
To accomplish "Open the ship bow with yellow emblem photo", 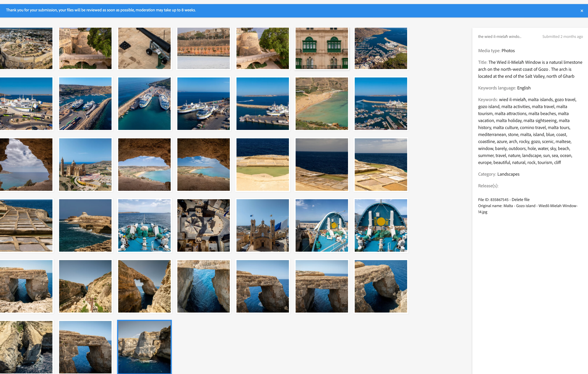I will click(381, 225).
